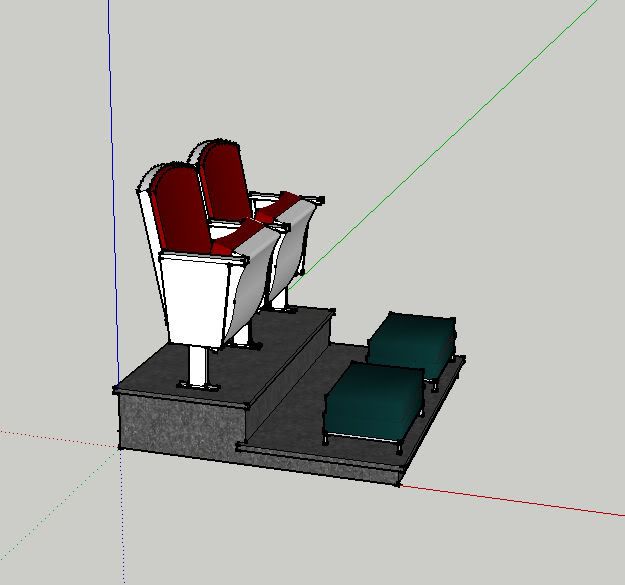Select the rear red theater seat backrest
This screenshot has height=585, width=625.
[224, 182]
